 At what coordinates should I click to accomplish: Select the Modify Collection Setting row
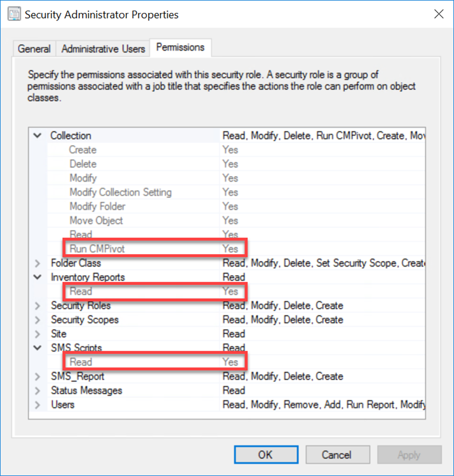[120, 192]
